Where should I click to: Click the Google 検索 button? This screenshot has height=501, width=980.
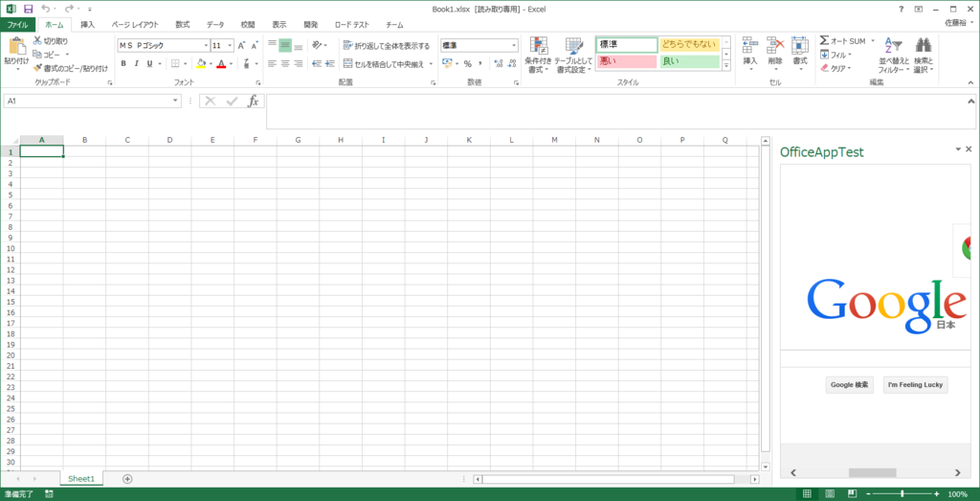coord(850,385)
